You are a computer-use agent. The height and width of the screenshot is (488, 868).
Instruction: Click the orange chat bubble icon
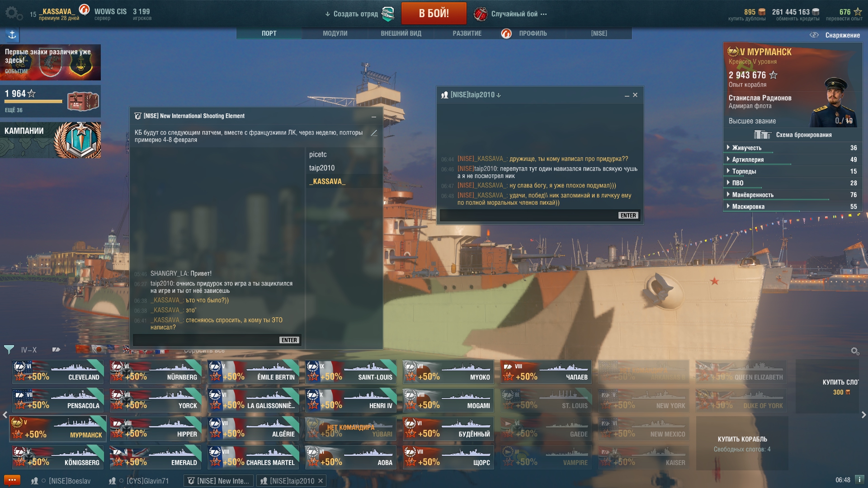pos(12,480)
